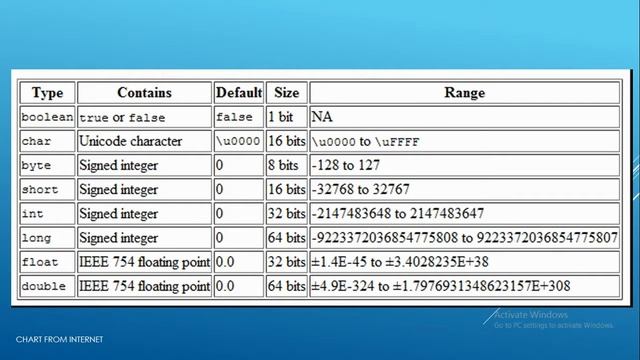Click the '\u0000 to \uFFFF' range cell

(464, 141)
